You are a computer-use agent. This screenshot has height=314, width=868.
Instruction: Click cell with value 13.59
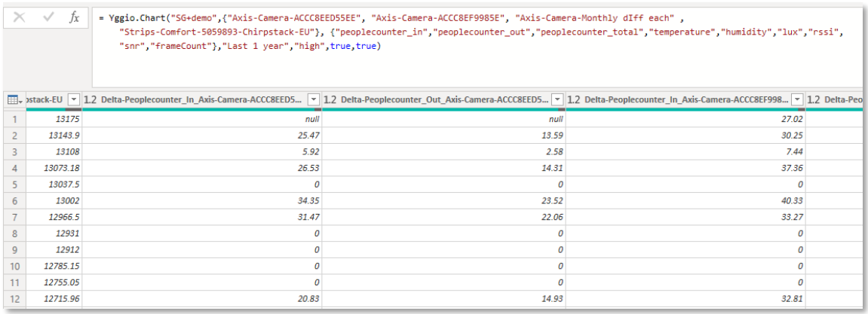tap(444, 136)
